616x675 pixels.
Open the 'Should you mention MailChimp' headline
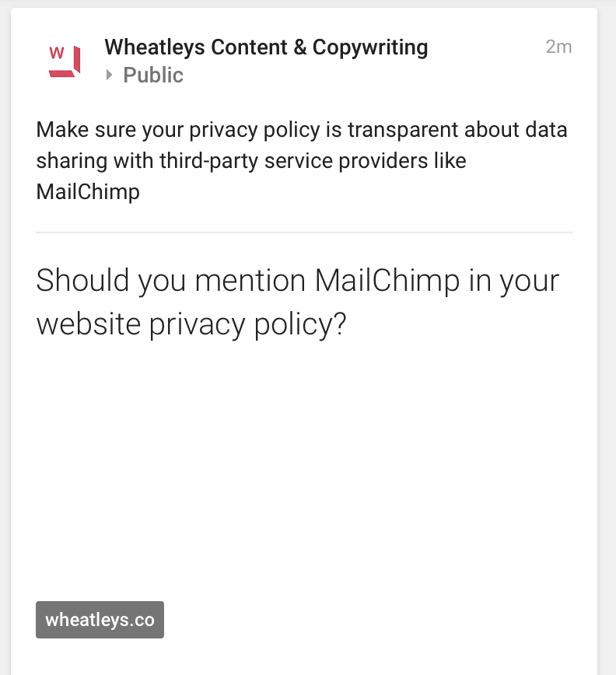coord(297,302)
